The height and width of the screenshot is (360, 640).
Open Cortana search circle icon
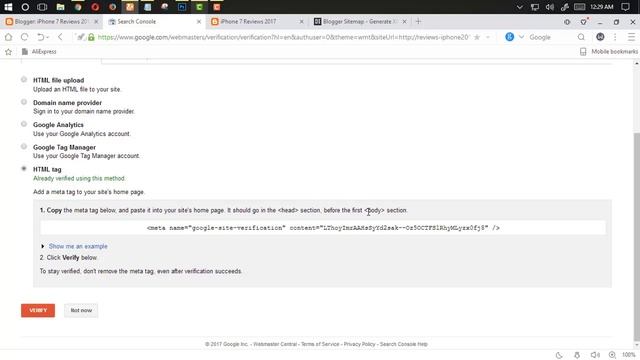click(25, 7)
